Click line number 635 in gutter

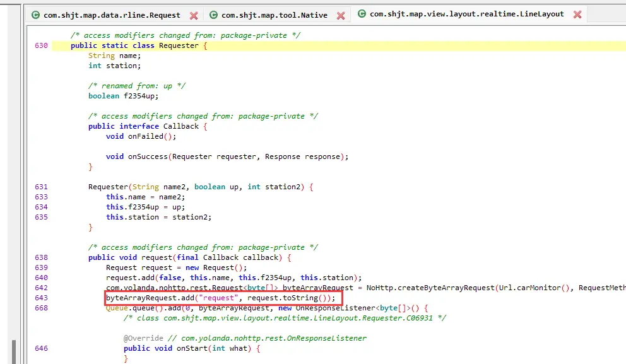[41, 217]
